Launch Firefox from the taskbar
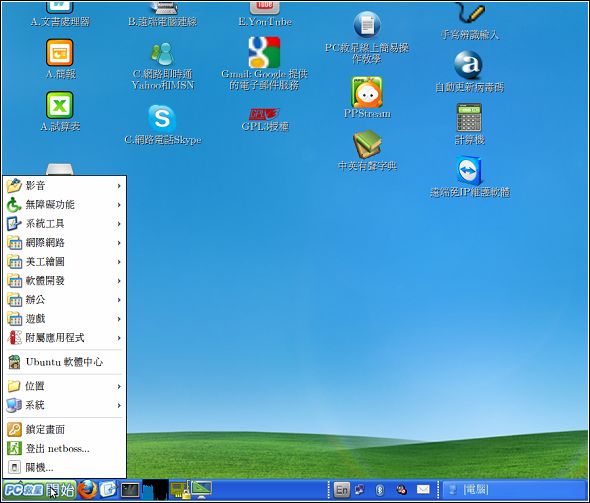Viewport: 590px width, 503px height. [x=87, y=489]
